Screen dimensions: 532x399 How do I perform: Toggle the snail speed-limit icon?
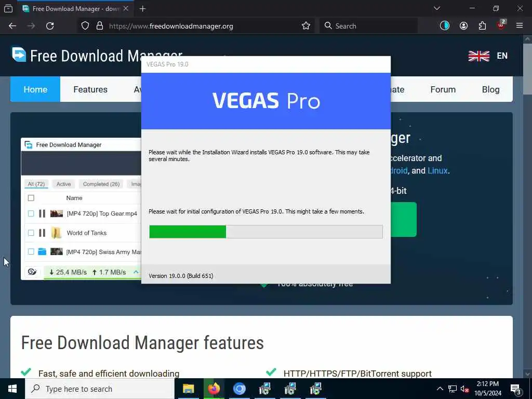(32, 272)
